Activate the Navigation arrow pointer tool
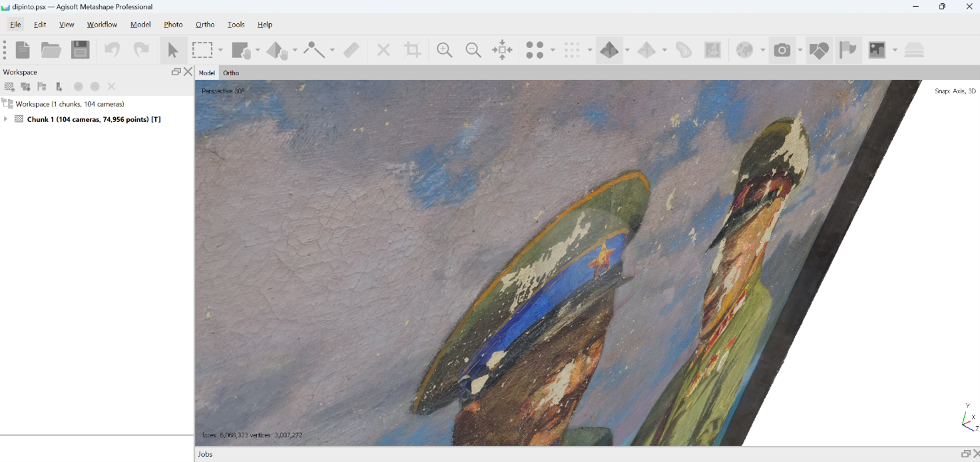The width and height of the screenshot is (980, 462). pyautogui.click(x=173, y=50)
